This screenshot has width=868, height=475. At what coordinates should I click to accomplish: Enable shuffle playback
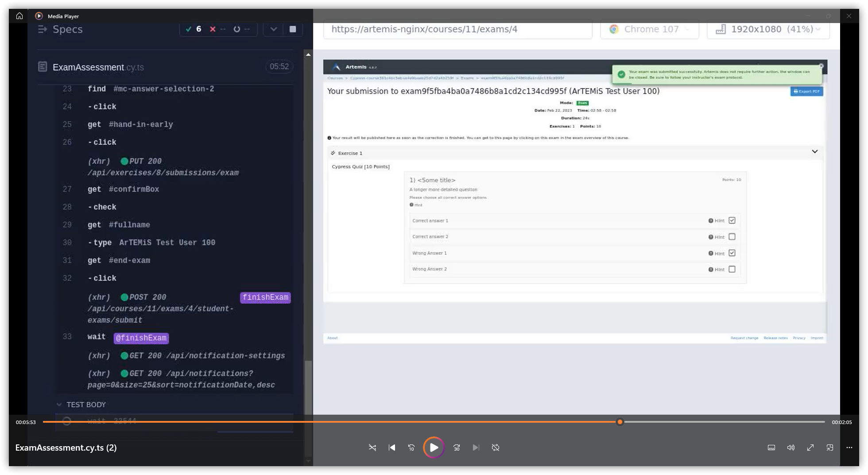point(372,448)
